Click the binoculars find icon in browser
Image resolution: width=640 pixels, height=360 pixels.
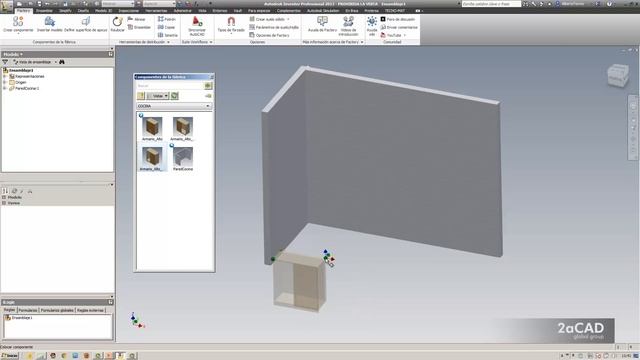pos(62,62)
